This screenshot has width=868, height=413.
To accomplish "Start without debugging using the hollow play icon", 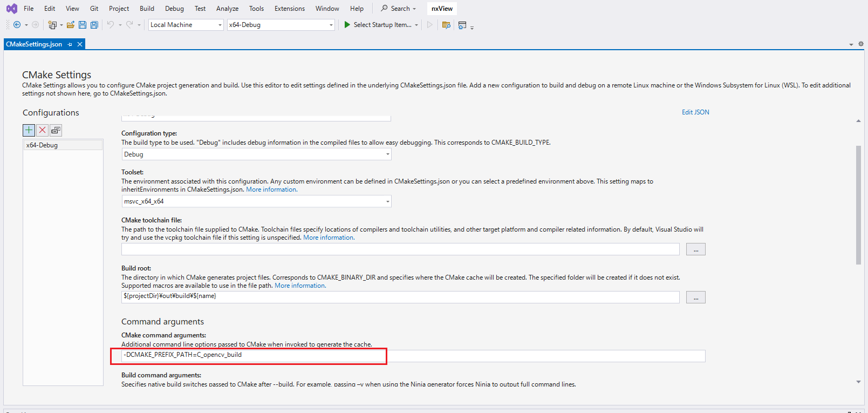I will [430, 25].
